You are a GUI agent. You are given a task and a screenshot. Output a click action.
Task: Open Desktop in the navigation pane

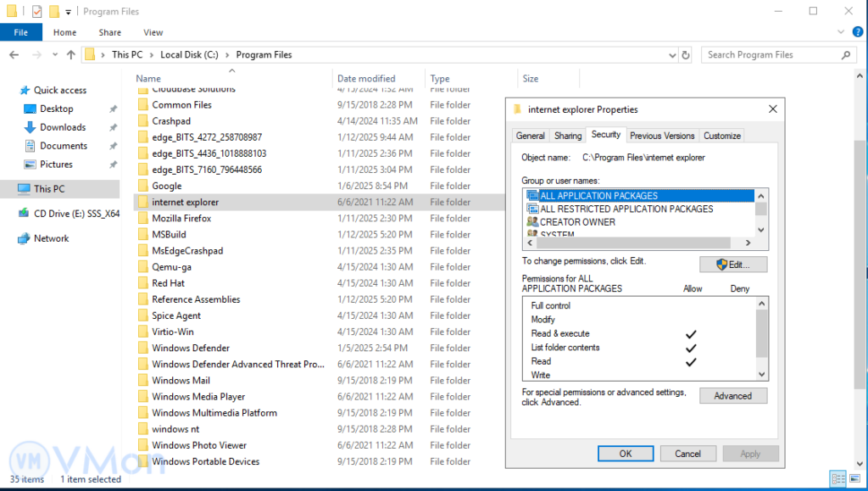tap(57, 109)
